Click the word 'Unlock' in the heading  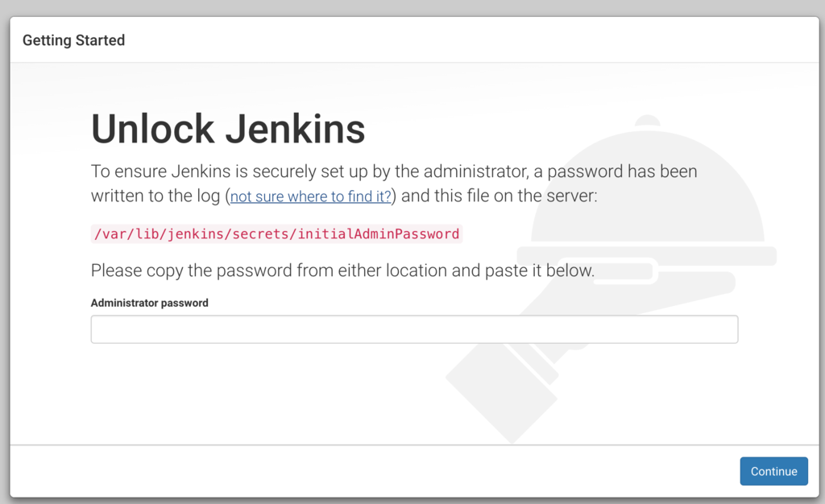coord(152,129)
